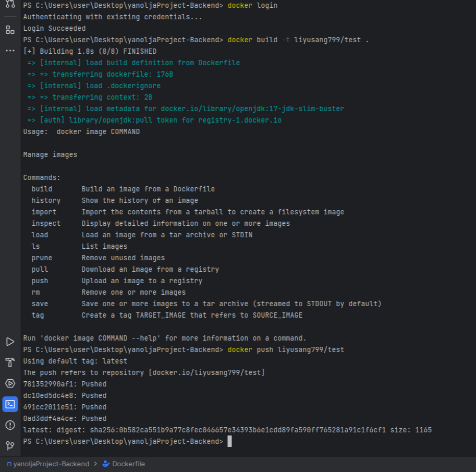476x472 pixels.
Task: Open the Structure tool window icon
Action: coord(10,30)
